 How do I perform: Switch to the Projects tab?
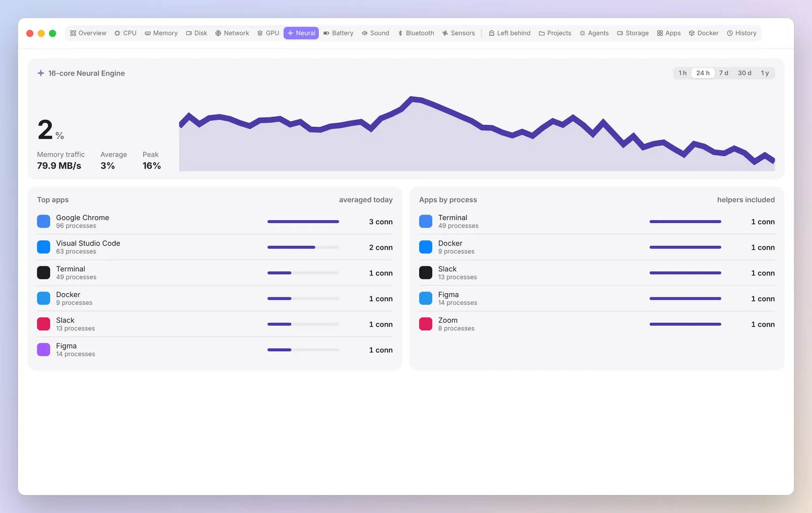click(555, 33)
